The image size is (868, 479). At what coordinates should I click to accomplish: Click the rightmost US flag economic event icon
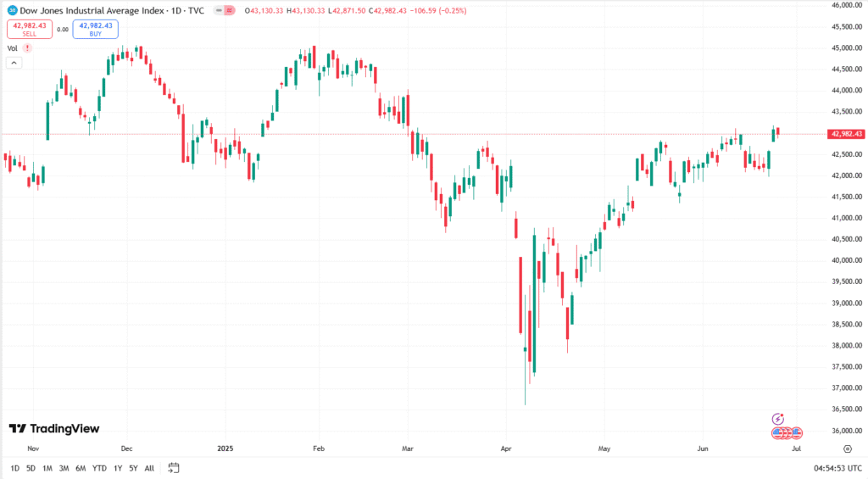coord(797,433)
